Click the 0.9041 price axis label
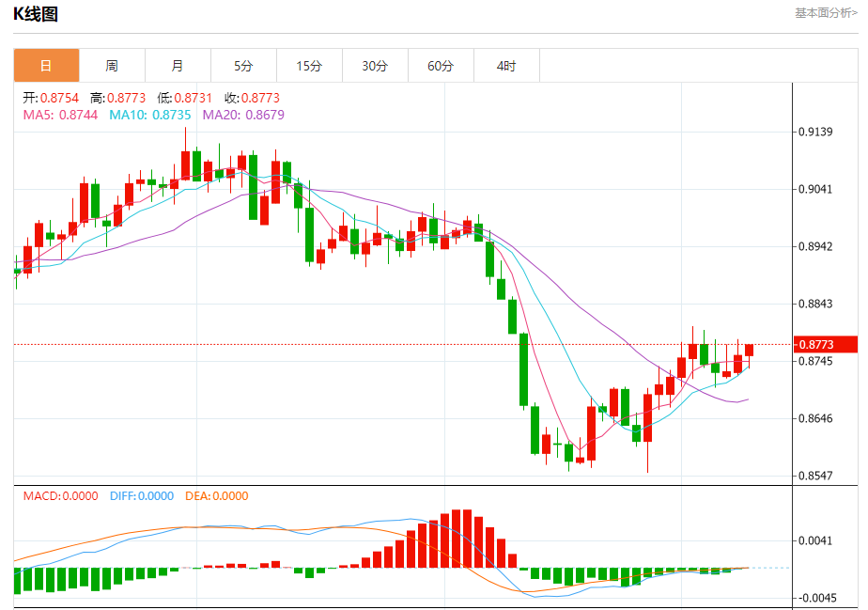The height and width of the screenshot is (610, 868). tap(814, 190)
